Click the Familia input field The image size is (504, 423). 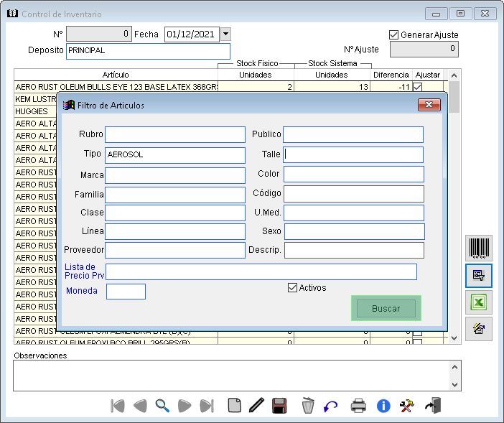[175, 195]
